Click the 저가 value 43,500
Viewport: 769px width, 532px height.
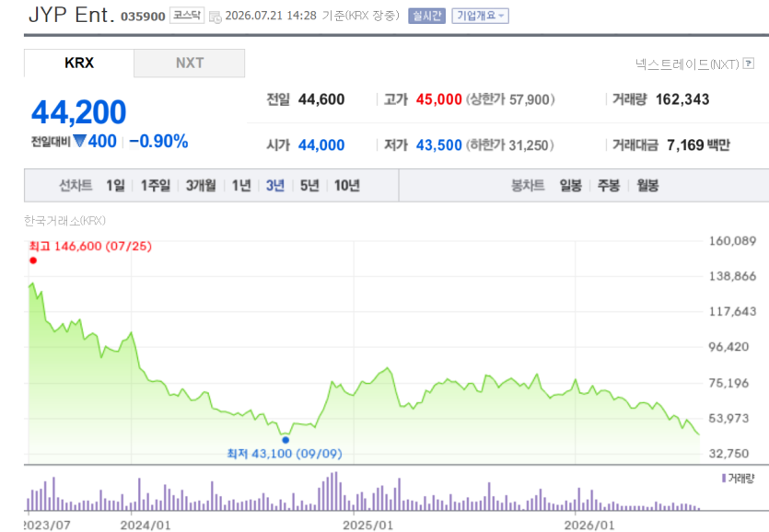[x=439, y=145]
